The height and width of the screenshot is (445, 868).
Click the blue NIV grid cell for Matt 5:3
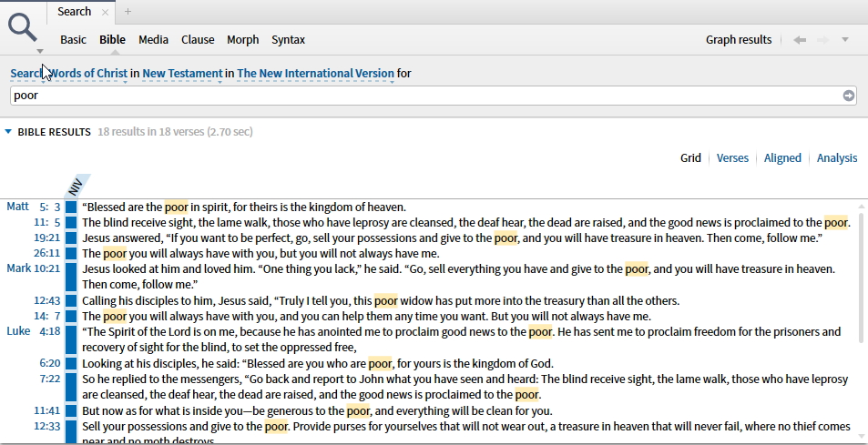pyautogui.click(x=71, y=207)
